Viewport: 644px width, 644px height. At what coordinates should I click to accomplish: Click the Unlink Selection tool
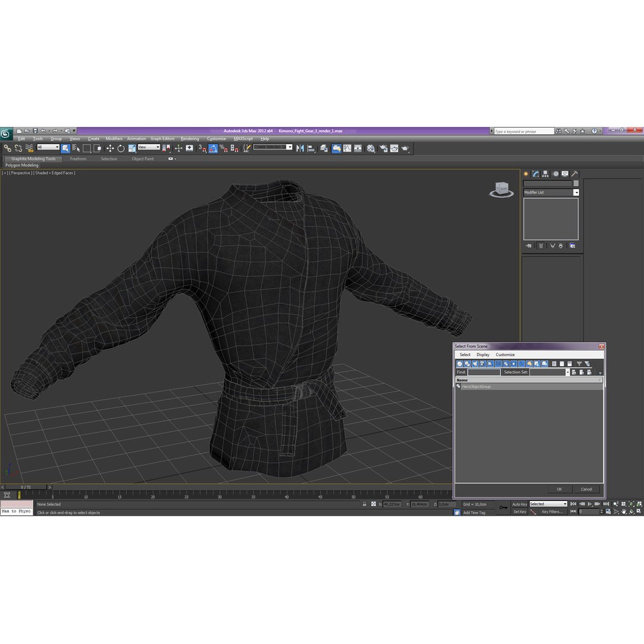pyautogui.click(x=18, y=148)
